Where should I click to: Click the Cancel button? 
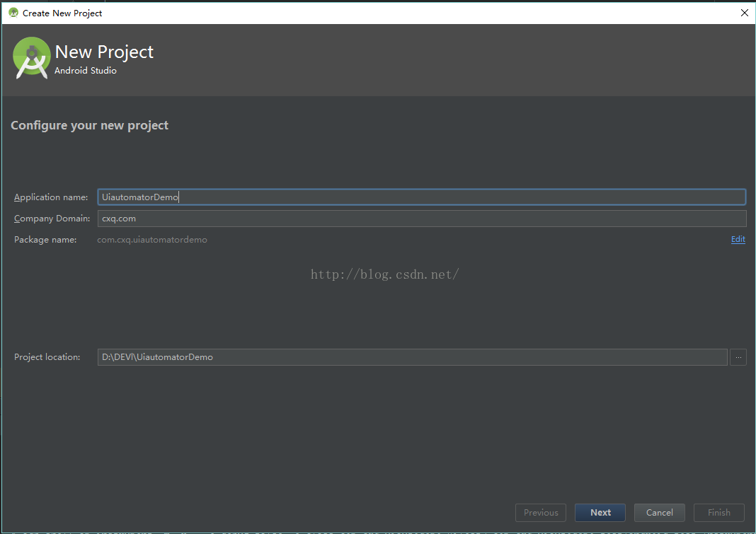(x=660, y=512)
